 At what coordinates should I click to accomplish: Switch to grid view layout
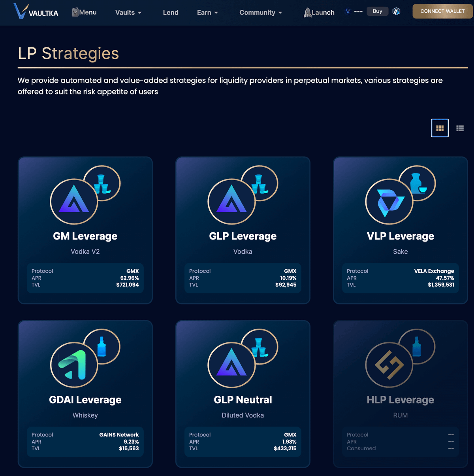click(x=440, y=128)
